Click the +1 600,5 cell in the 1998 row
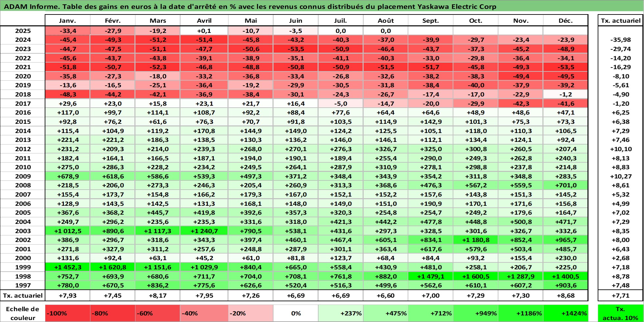The width and height of the screenshot is (644, 322). (476, 276)
